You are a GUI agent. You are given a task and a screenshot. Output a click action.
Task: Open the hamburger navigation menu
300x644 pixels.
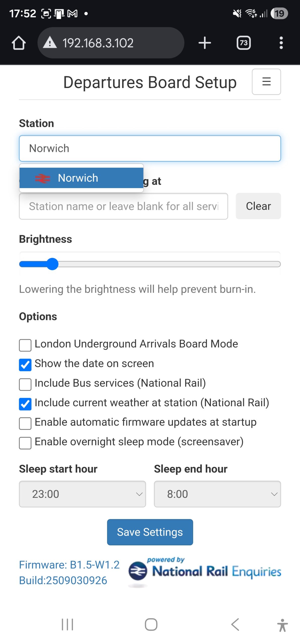point(266,82)
